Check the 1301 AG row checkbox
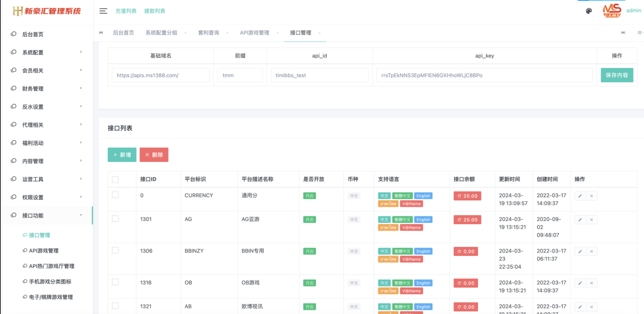The image size is (644, 314). 115,218
